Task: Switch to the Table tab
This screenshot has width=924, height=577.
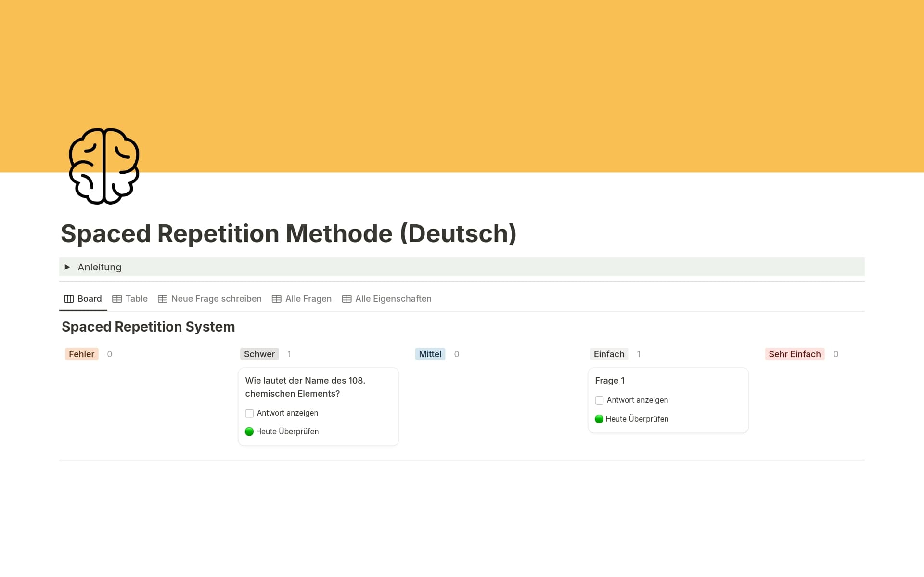Action: click(136, 299)
